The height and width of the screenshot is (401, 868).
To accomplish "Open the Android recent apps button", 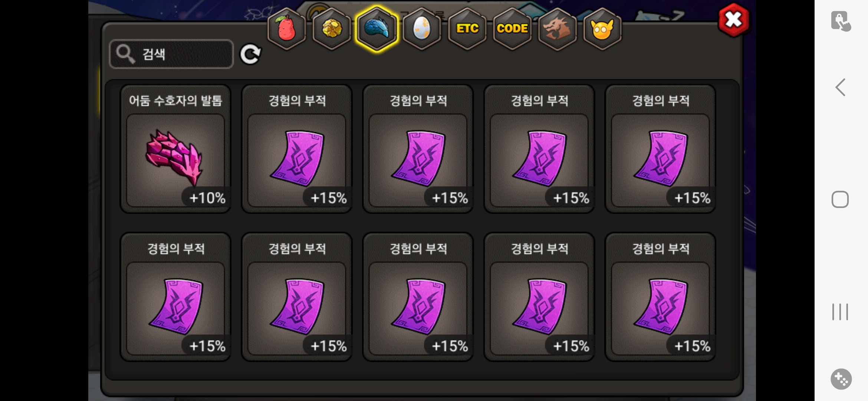I will 840,312.
